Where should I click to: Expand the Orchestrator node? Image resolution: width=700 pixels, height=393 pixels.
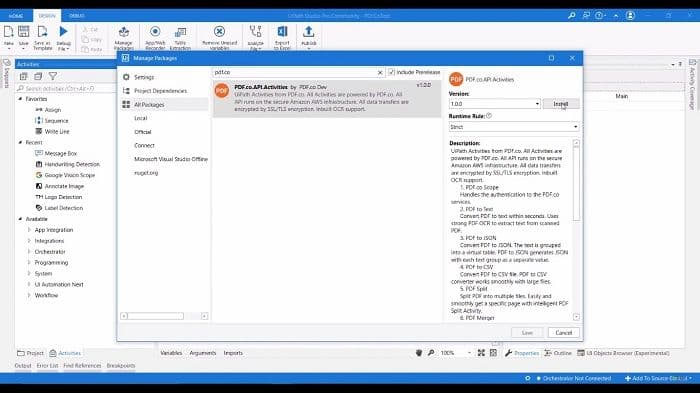point(29,252)
